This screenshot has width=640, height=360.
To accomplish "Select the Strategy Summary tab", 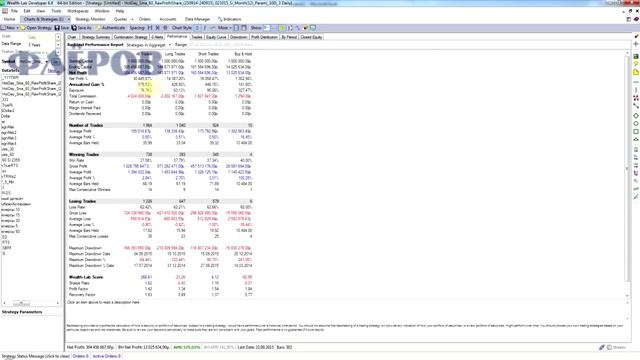I will 96,37.
